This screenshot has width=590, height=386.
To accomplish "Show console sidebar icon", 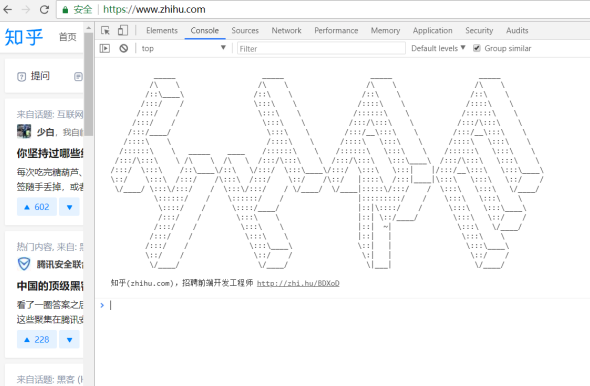I will [105, 48].
